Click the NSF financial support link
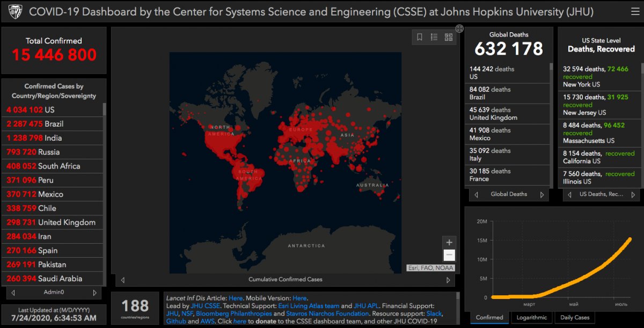Screen dimensions: 644x328 (186, 314)
